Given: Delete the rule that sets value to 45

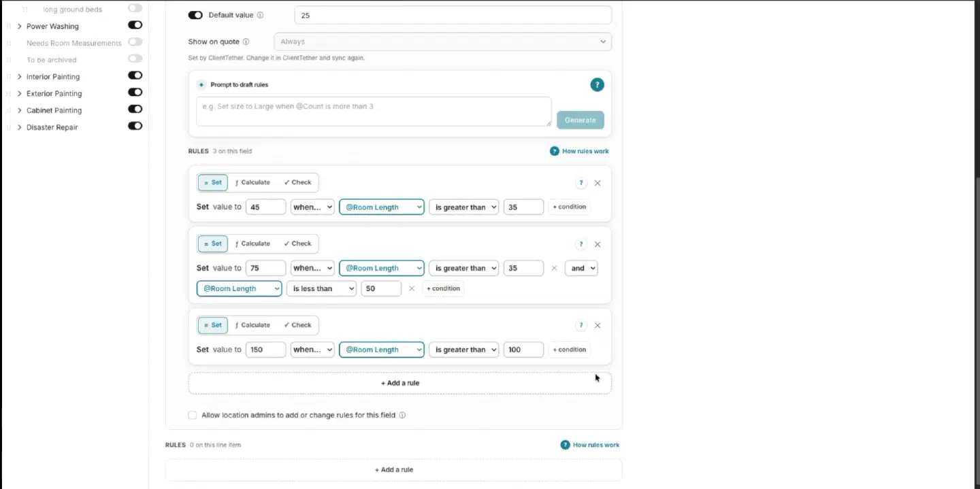Looking at the screenshot, I should (x=598, y=183).
